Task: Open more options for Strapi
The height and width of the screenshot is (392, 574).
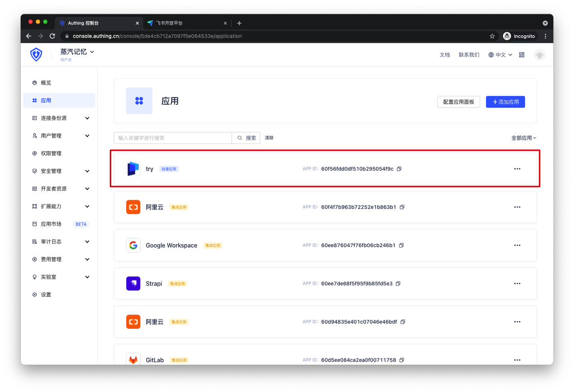Action: (517, 284)
